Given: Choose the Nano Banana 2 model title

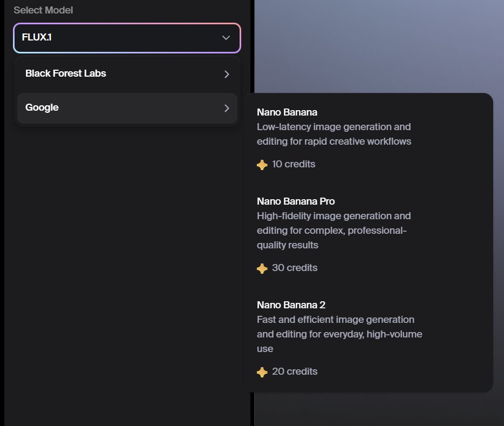Looking at the screenshot, I should pos(291,305).
